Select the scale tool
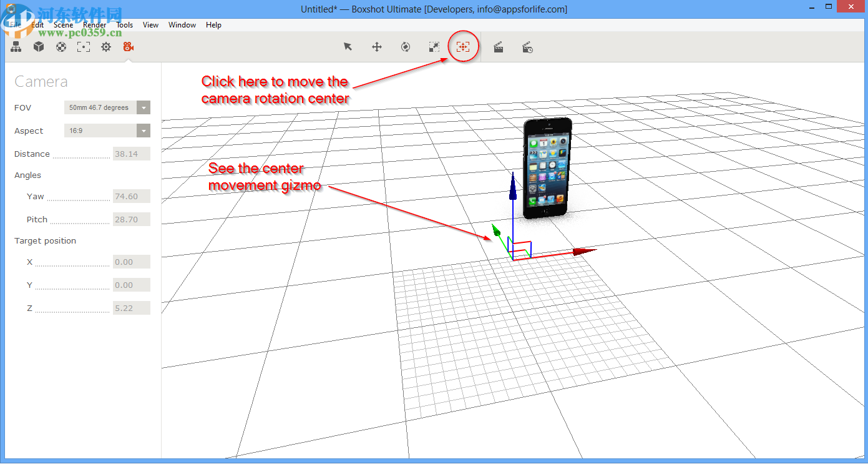 point(434,47)
